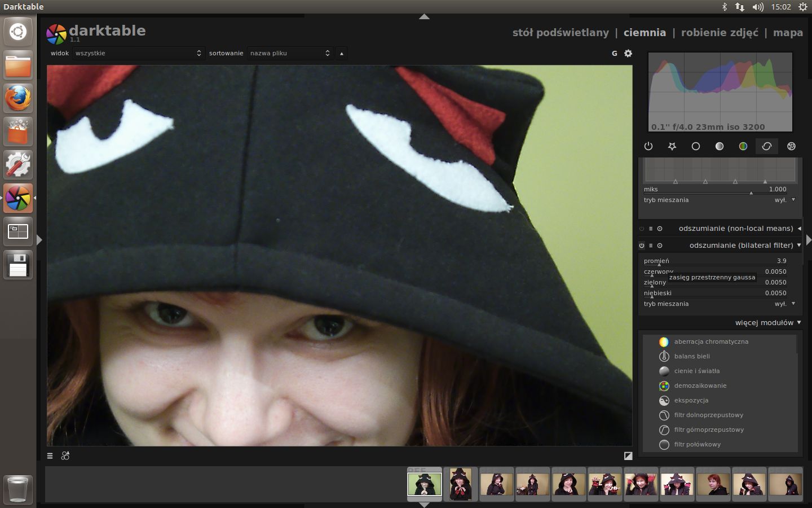Show the active modules power icon group

648,146
